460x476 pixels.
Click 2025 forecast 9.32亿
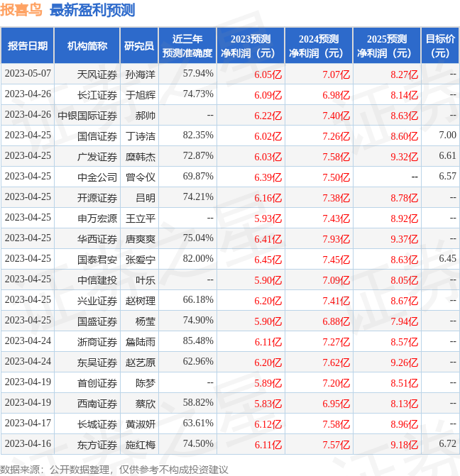tap(404, 157)
